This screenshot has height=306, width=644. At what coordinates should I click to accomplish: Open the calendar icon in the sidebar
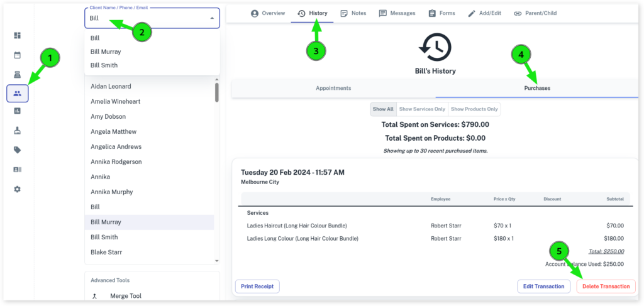pos(18,55)
